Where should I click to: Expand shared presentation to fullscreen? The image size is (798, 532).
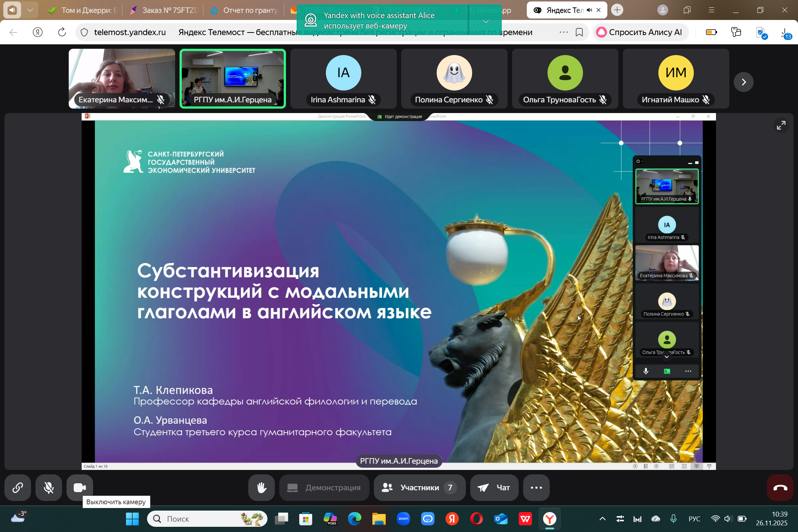781,125
